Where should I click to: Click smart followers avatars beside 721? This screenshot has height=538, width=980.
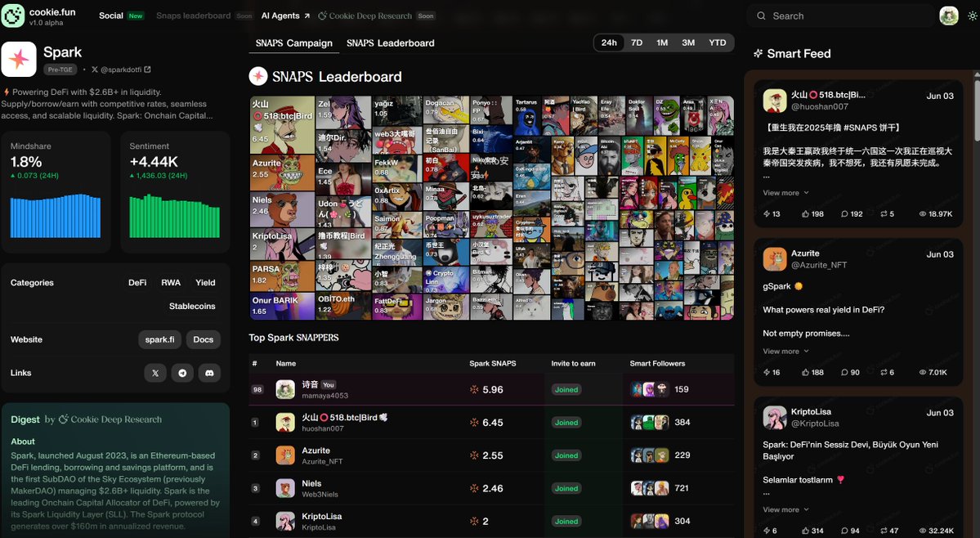[x=649, y=488]
